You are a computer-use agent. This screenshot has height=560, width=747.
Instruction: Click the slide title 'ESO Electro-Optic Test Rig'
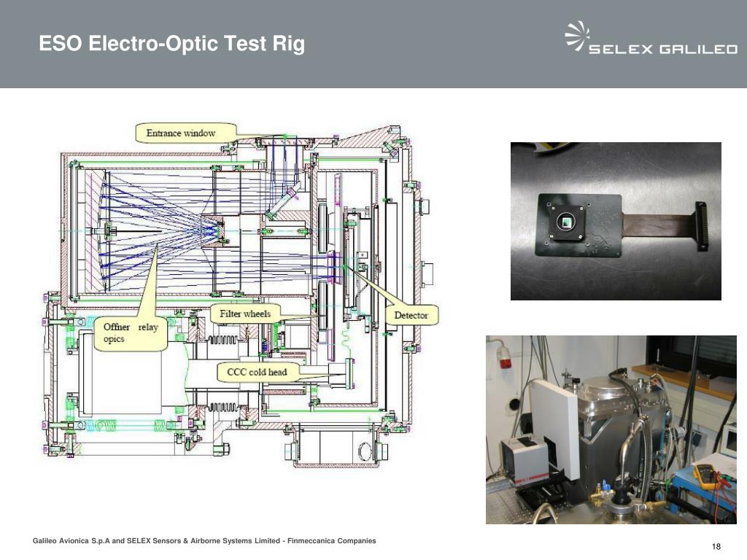coord(171,43)
